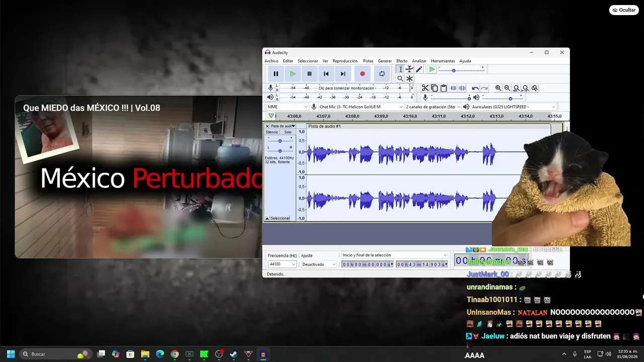
Task: Open the Archivo menu
Action: 271,61
